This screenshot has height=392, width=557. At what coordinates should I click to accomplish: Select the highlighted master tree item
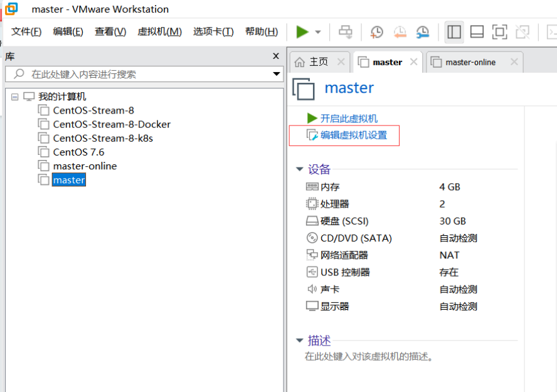click(x=69, y=180)
